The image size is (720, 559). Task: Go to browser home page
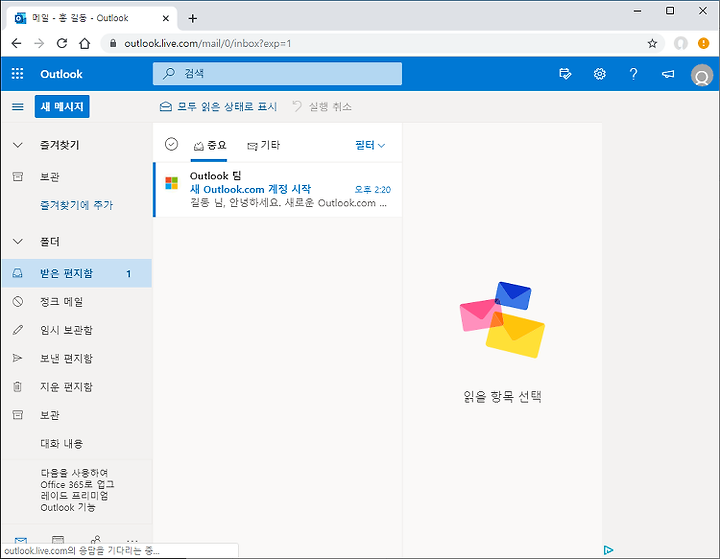point(84,44)
